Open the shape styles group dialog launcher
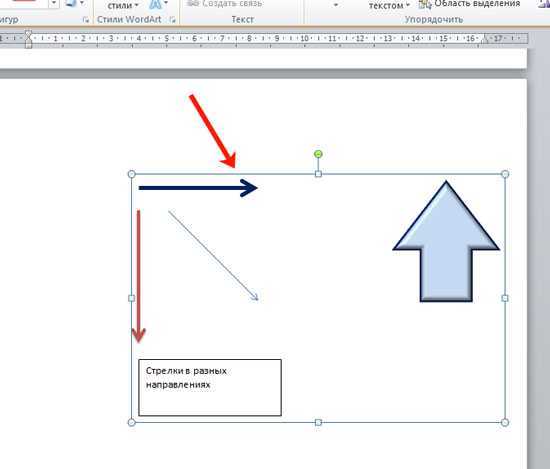The width and height of the screenshot is (550, 469). tap(86, 20)
